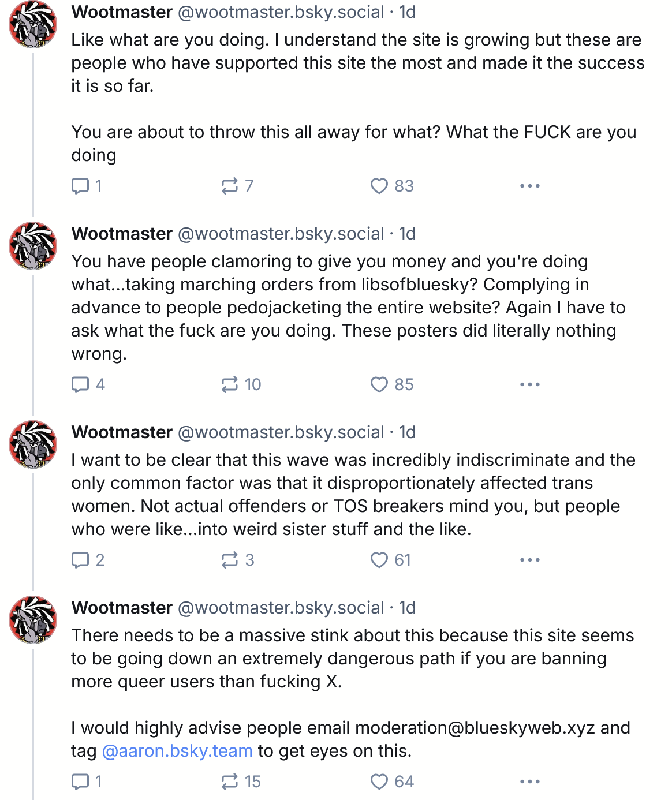Viewport: 672px width, 800px height.
Task: Repost the post with 3 reposts
Action: (229, 560)
